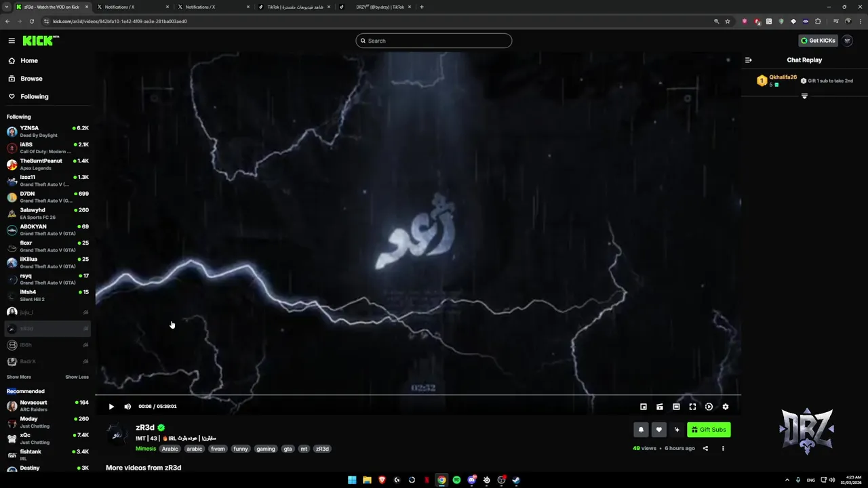Open zR3d channel name link
The image size is (868, 488).
point(145,428)
